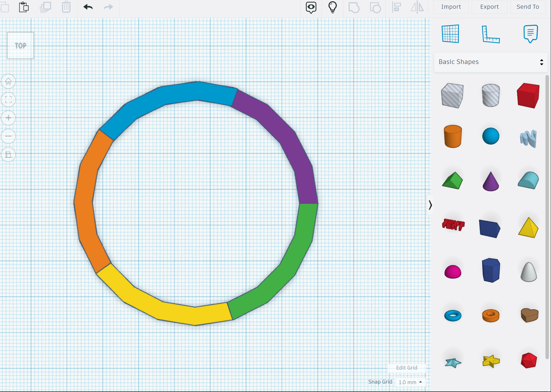This screenshot has width=551, height=392.
Task: Click the Send To button
Action: [527, 7]
